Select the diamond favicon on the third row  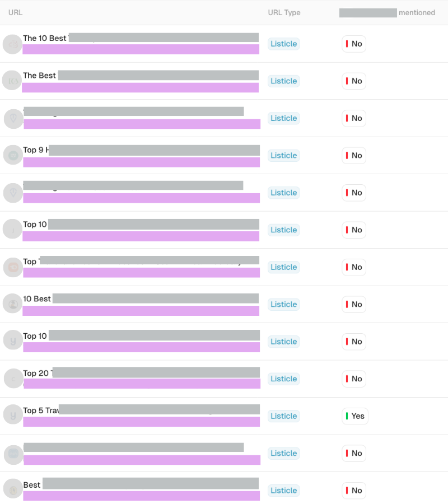point(12,118)
